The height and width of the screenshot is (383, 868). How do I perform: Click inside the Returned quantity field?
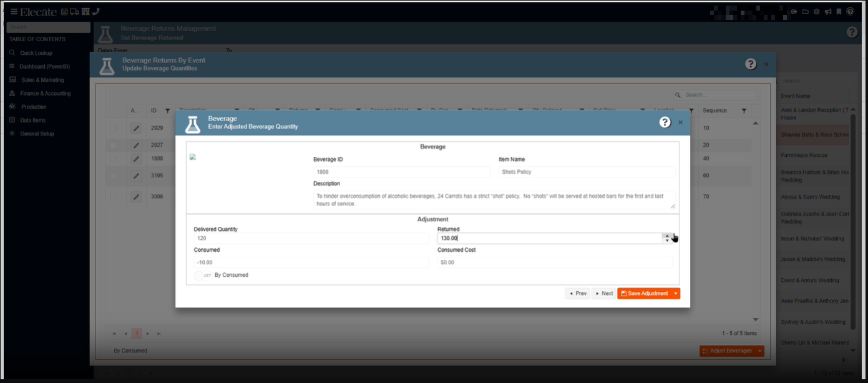[549, 238]
